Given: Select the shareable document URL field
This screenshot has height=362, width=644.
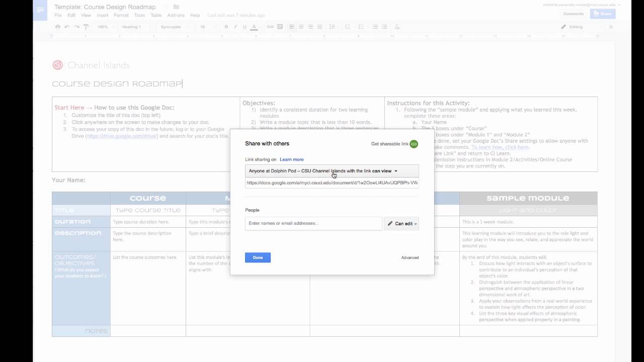Looking at the screenshot, I should coord(332,183).
